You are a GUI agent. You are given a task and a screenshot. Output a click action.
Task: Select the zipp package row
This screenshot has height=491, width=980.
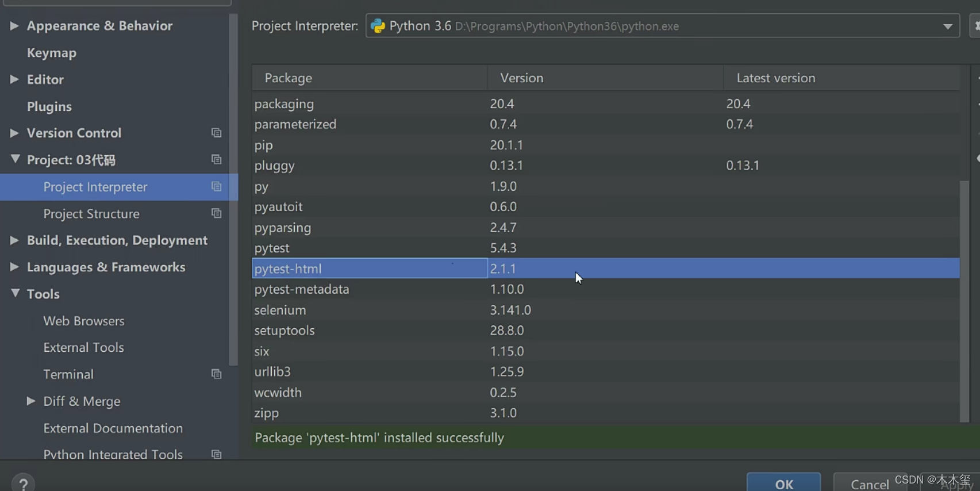pos(606,413)
